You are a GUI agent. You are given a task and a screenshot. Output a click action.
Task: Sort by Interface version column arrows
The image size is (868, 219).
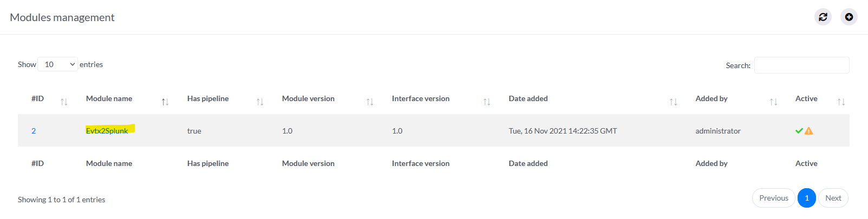[487, 102]
